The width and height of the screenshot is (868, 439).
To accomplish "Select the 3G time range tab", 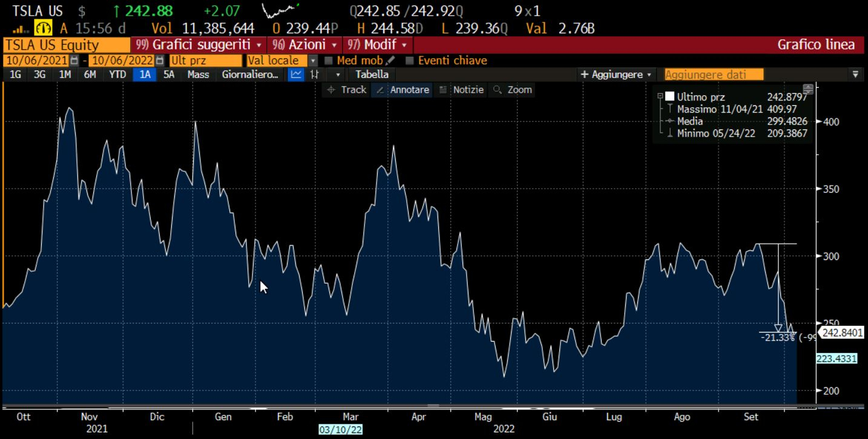I will [40, 74].
